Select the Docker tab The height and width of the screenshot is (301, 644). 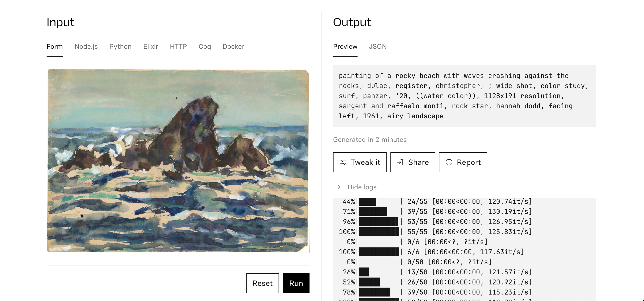pos(233,47)
